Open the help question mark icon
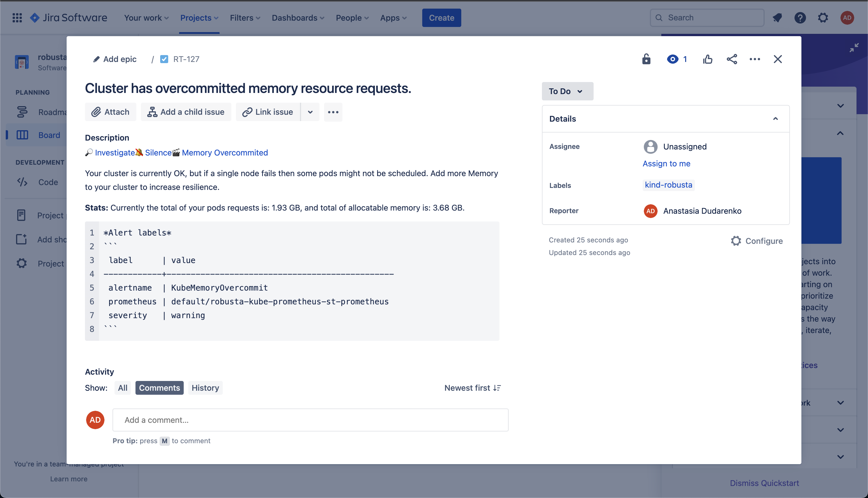868x498 pixels. point(800,18)
